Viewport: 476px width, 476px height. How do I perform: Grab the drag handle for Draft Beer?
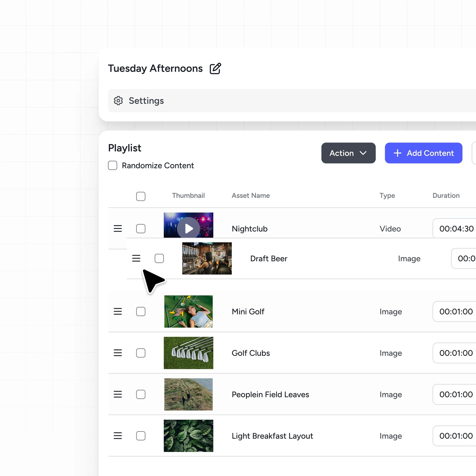click(x=136, y=258)
